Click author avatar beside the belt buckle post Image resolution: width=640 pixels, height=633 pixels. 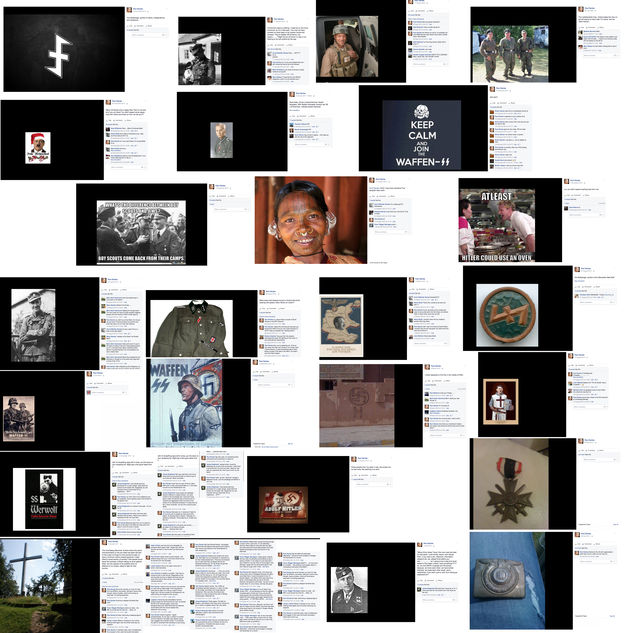578,535
